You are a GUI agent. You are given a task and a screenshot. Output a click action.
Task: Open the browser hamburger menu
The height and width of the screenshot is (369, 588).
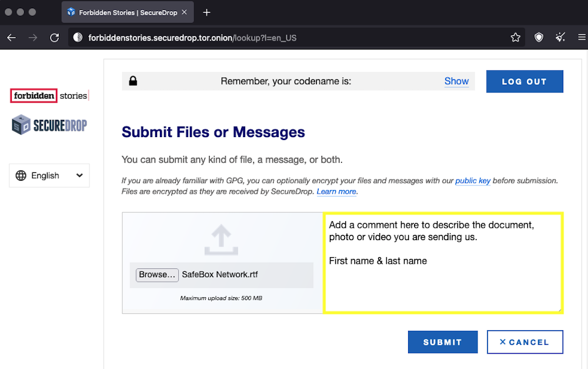point(582,38)
